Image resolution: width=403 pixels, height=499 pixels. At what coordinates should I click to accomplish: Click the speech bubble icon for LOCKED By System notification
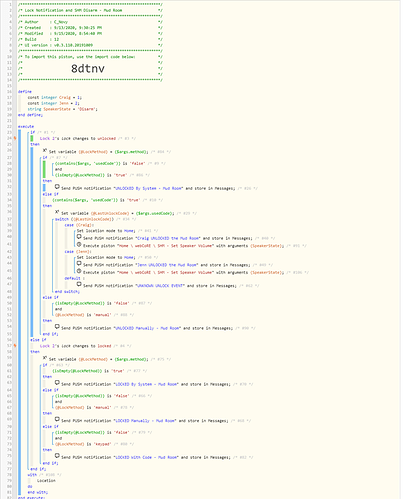click(57, 383)
